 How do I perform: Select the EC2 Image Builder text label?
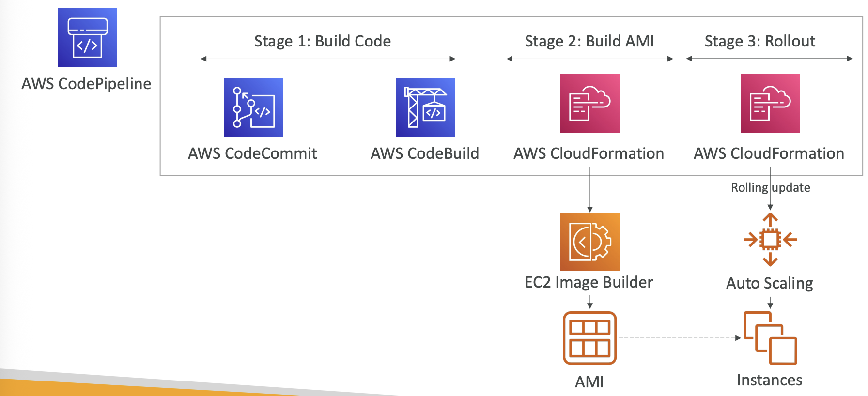[589, 282]
